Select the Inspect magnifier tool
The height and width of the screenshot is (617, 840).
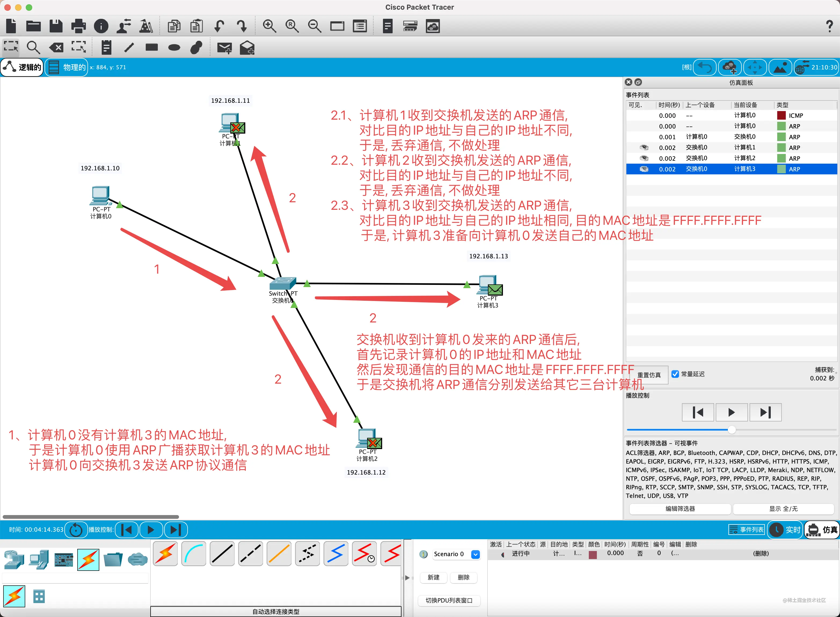tap(33, 47)
